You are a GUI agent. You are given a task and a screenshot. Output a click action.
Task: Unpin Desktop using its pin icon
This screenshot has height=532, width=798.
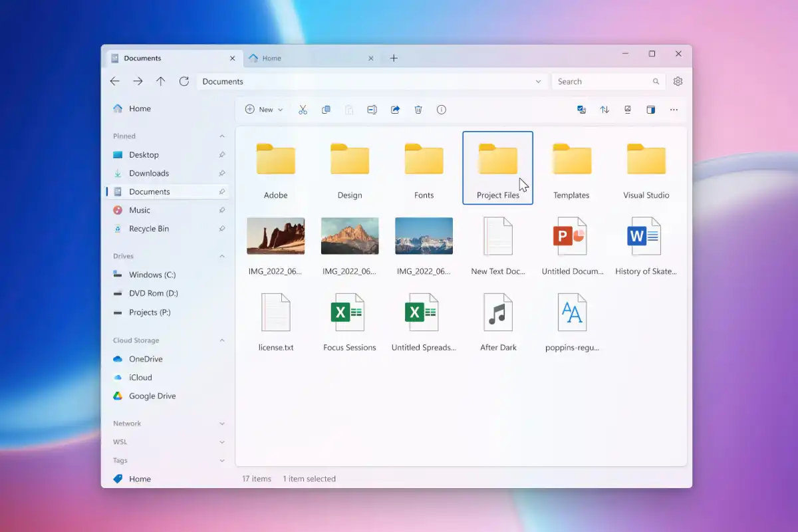coord(222,155)
